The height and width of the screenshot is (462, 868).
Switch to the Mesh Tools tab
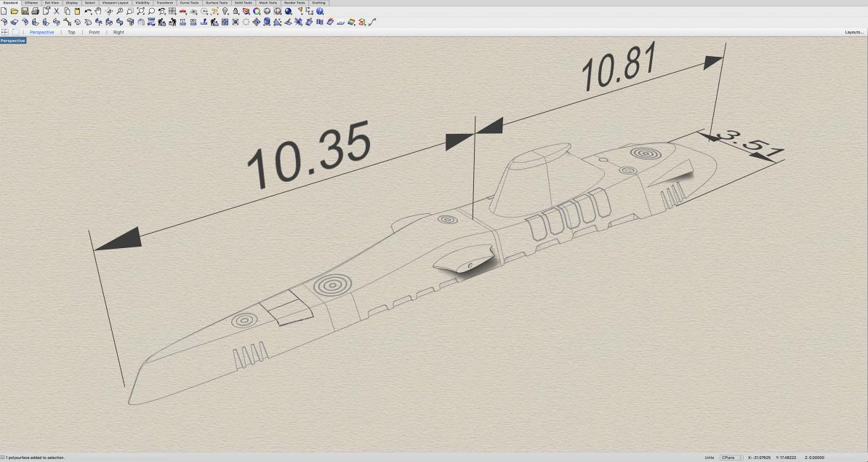[268, 3]
